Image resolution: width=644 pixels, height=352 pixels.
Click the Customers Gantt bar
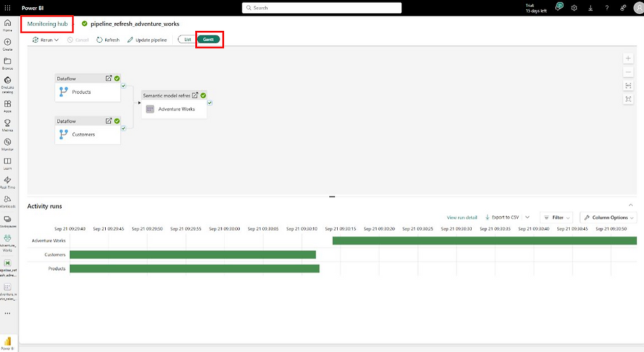193,255
